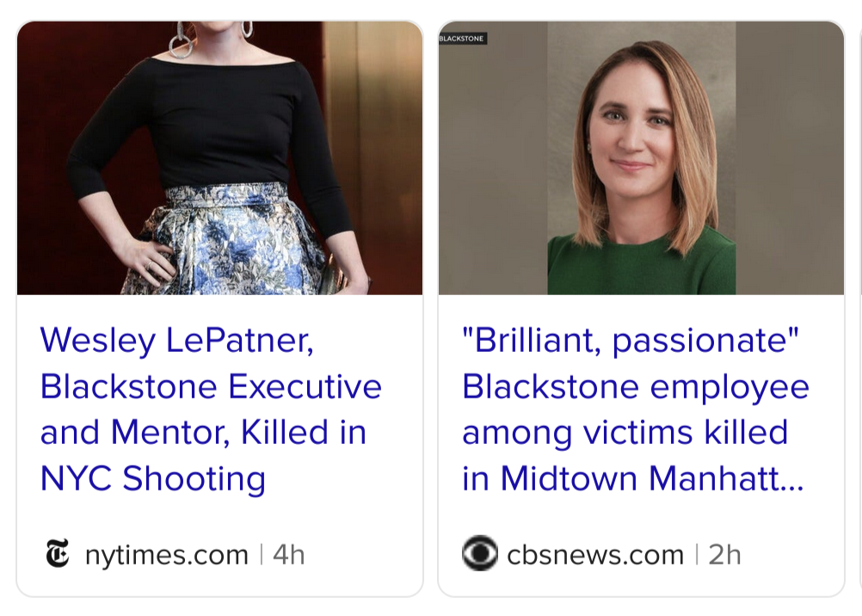
Task: Click the truncated "in Midtown Manhatt…" line
Action: 632,478
